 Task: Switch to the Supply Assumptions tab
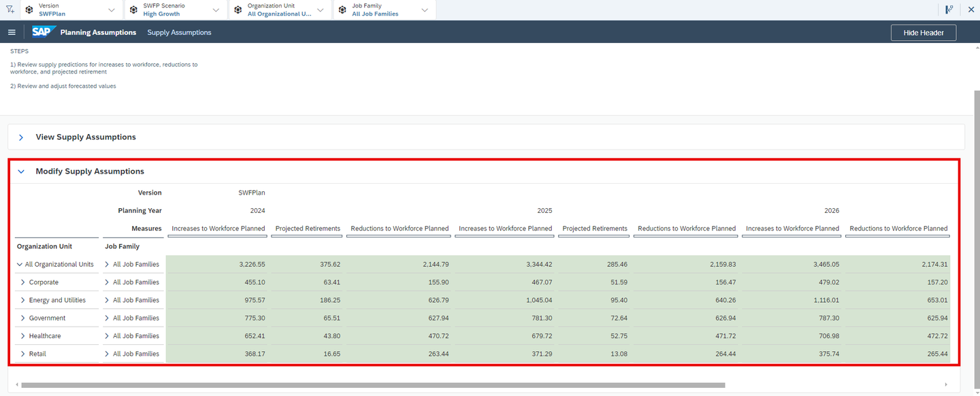pyautogui.click(x=179, y=33)
